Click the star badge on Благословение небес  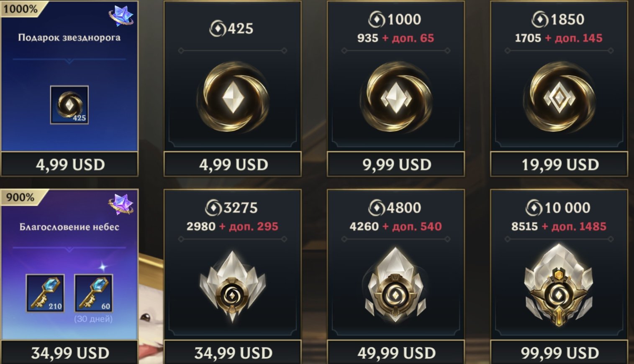[x=121, y=204]
